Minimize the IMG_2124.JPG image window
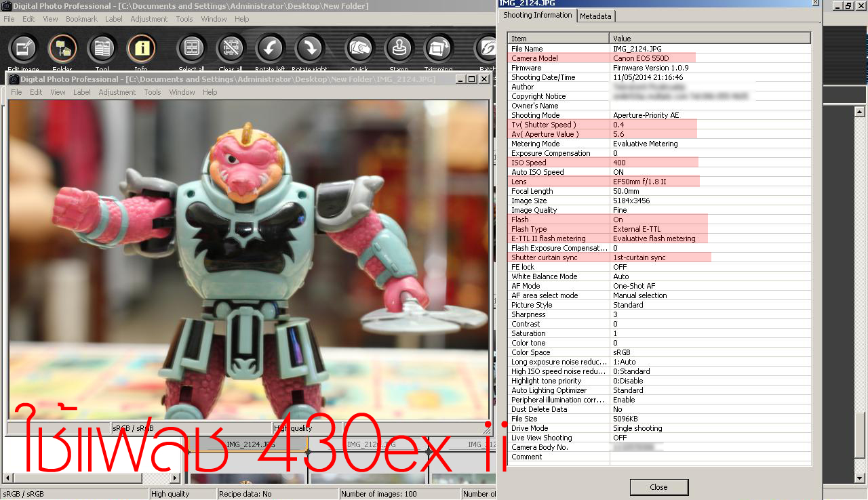This screenshot has width=868, height=500. tap(460, 79)
